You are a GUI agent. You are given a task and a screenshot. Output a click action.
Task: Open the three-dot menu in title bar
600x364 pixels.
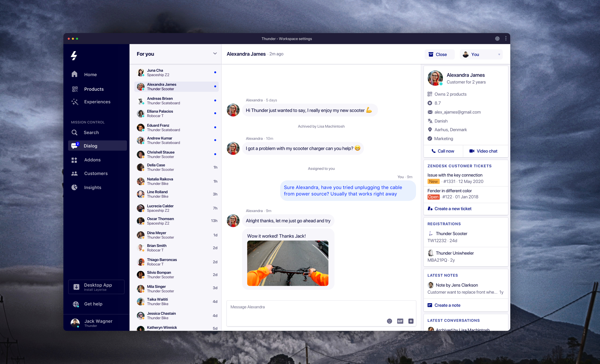(506, 39)
